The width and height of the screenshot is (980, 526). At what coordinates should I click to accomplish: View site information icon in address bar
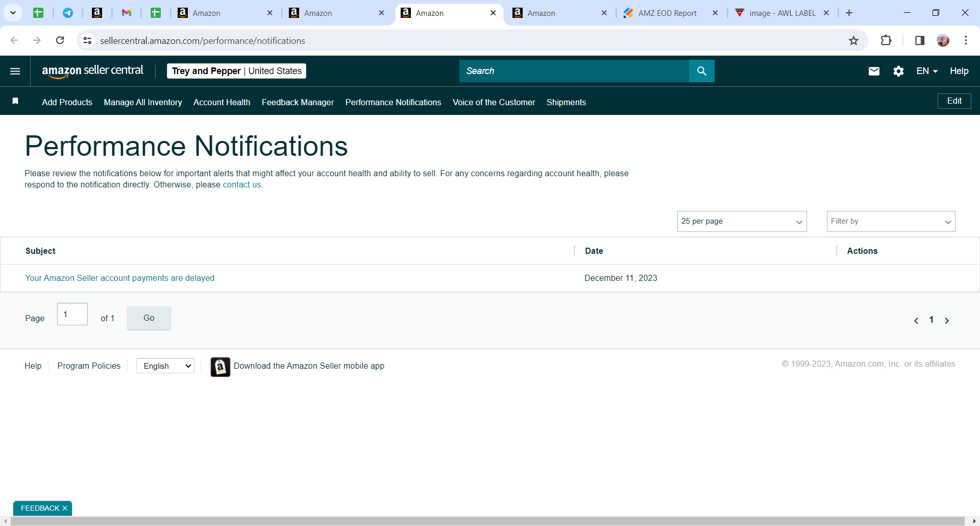click(x=88, y=40)
